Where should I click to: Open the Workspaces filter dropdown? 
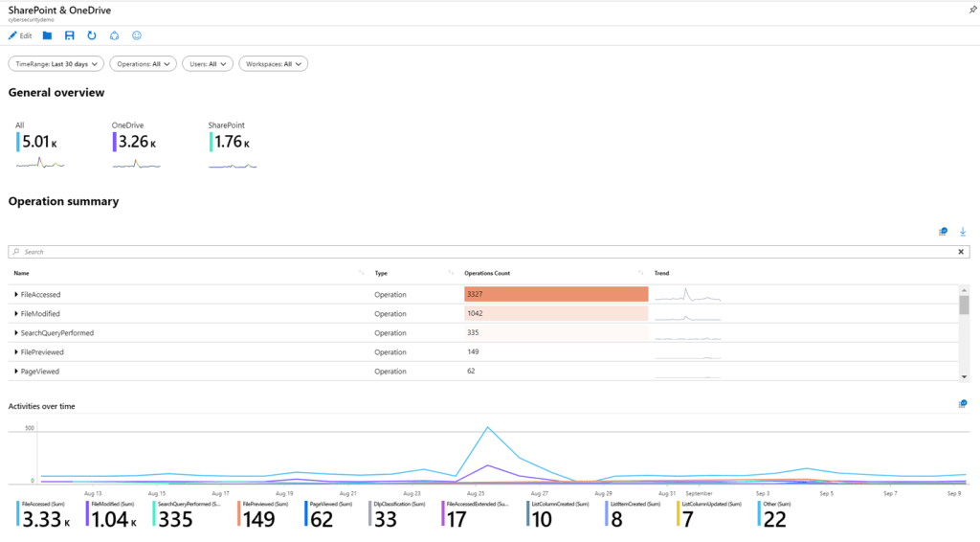click(273, 64)
